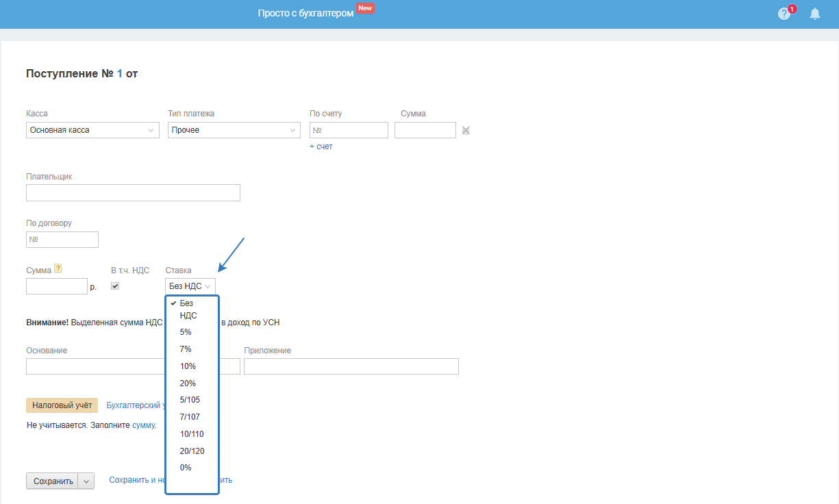Click the Сохранить button
The width and height of the screenshot is (839, 504).
point(53,481)
